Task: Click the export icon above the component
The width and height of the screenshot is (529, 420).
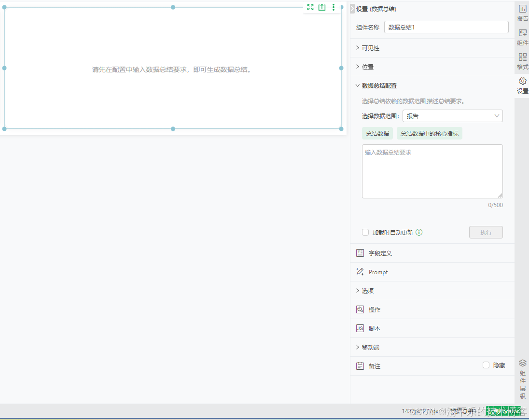Action: (322, 8)
